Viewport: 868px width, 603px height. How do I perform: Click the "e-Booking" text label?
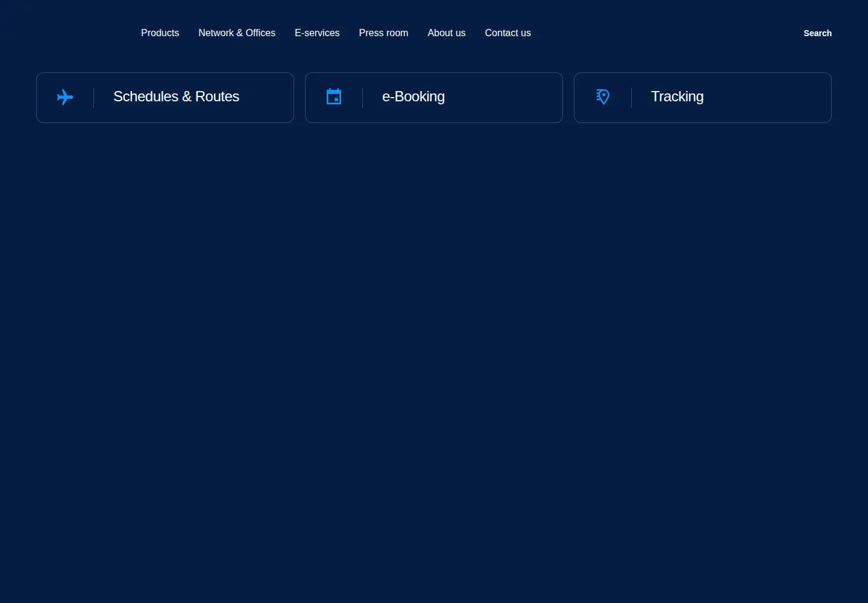click(x=414, y=96)
